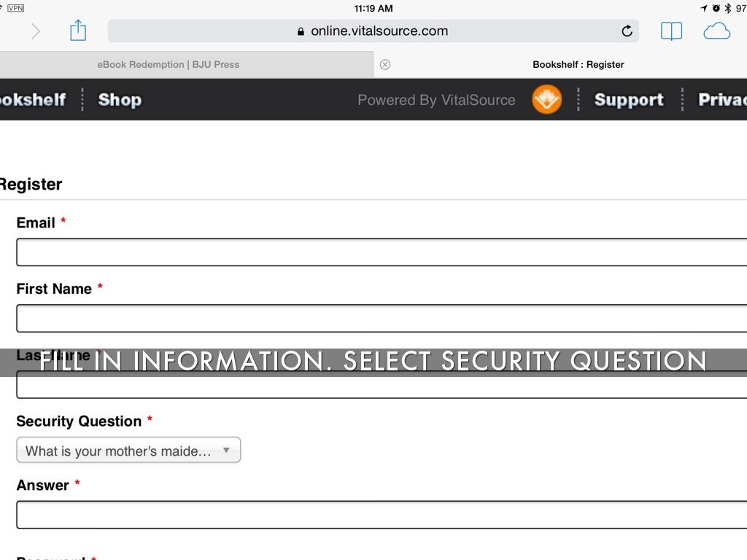Open iCloud Tabs cloud icon
This screenshot has width=747, height=560.
pos(716,31)
